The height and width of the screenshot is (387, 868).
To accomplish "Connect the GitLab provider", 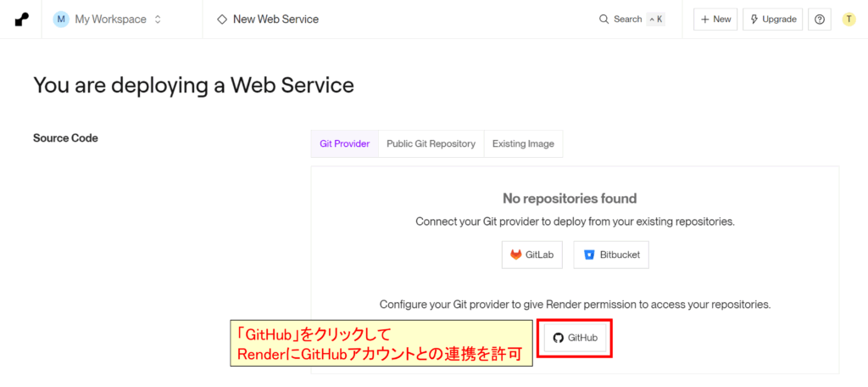I will (x=532, y=255).
